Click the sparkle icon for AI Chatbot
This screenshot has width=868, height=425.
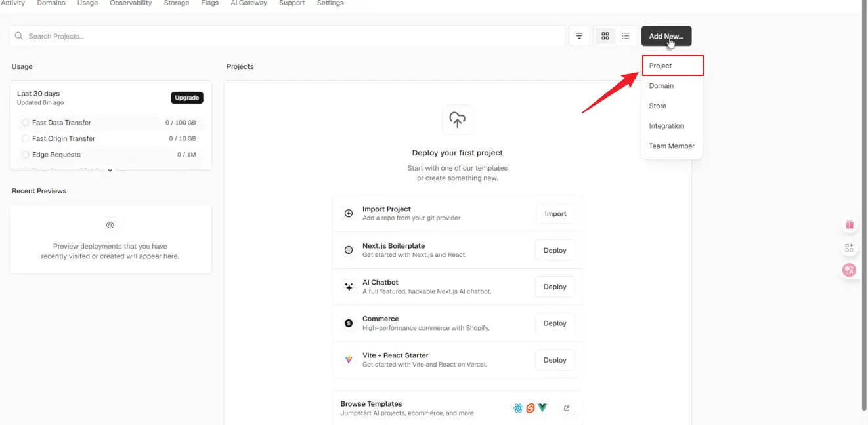point(349,287)
